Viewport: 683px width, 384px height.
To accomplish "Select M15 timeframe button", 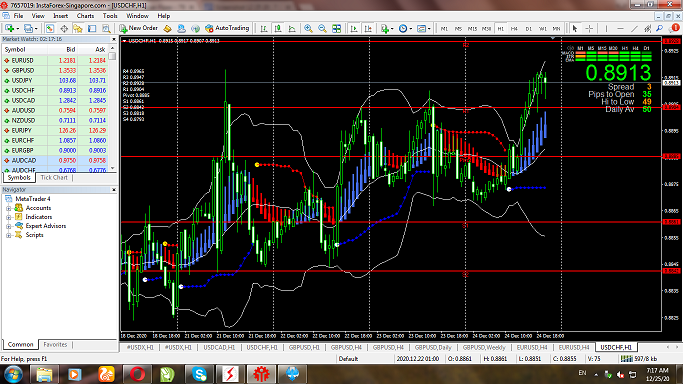I will [472, 29].
